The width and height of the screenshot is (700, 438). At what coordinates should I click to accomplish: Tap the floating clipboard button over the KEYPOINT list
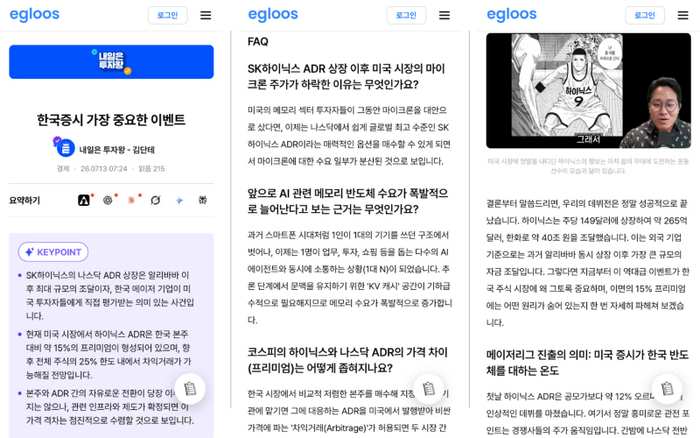tap(190, 388)
